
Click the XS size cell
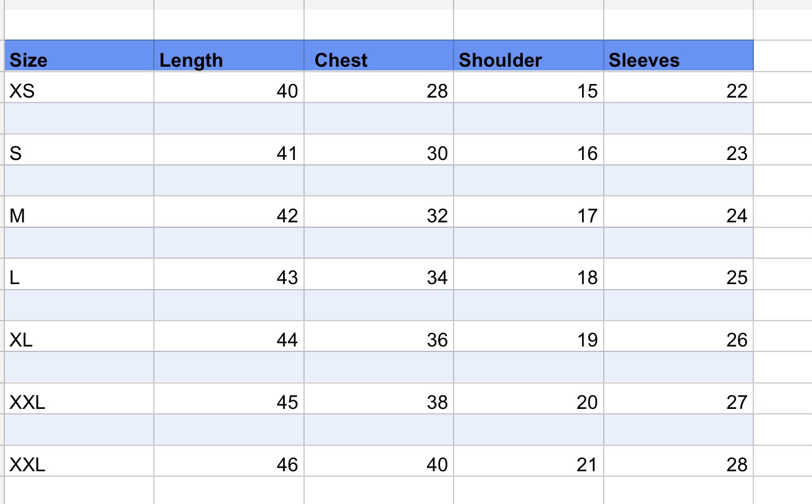click(x=78, y=88)
